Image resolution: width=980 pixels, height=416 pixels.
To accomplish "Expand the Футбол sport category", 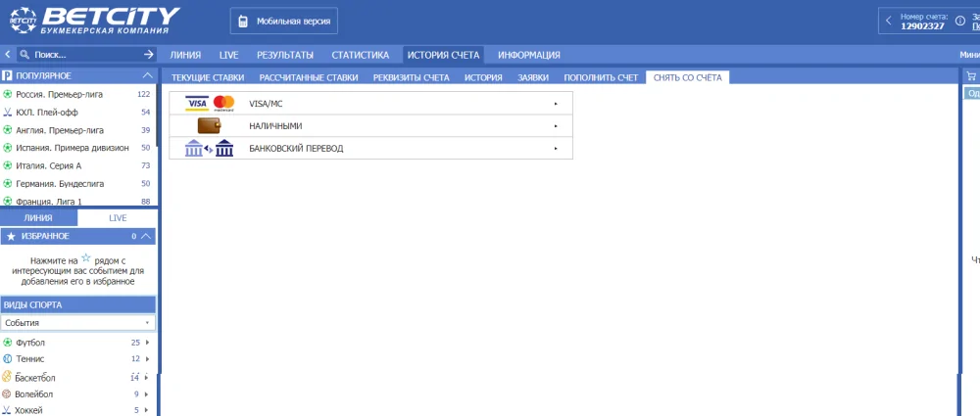I will (x=147, y=343).
